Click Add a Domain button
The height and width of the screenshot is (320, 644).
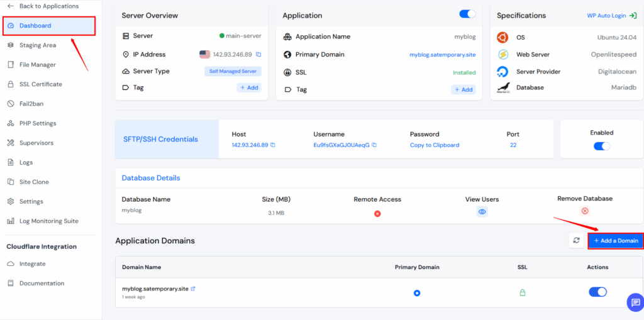pyautogui.click(x=616, y=241)
